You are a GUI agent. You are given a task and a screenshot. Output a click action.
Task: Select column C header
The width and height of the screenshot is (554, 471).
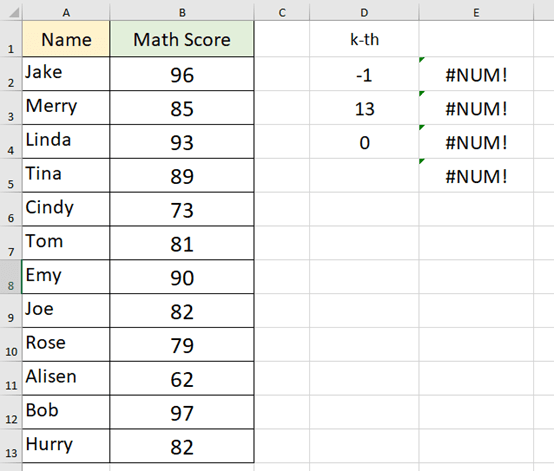(282, 13)
